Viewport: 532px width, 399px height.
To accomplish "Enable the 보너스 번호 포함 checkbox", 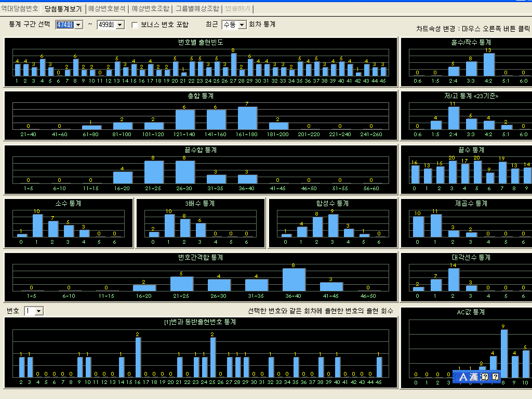I will tap(135, 24).
